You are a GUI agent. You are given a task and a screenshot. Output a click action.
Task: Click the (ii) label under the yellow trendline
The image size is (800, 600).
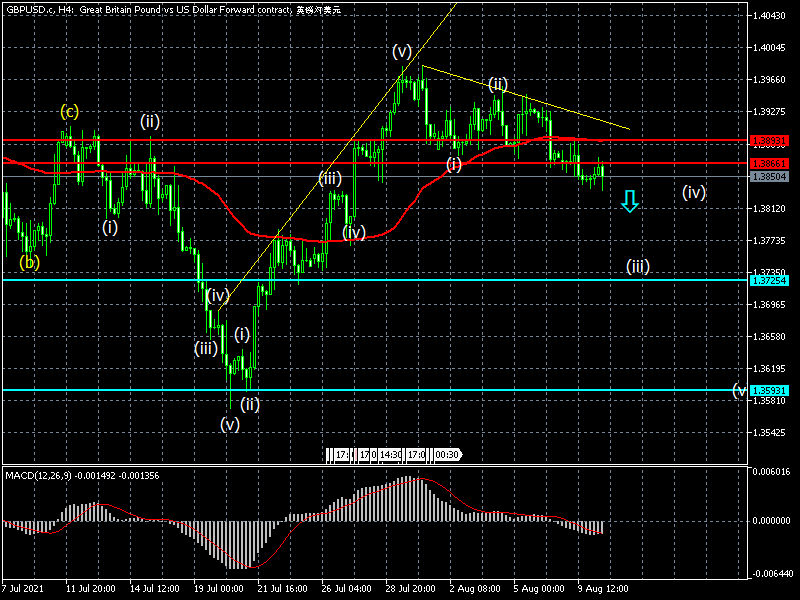(x=498, y=83)
